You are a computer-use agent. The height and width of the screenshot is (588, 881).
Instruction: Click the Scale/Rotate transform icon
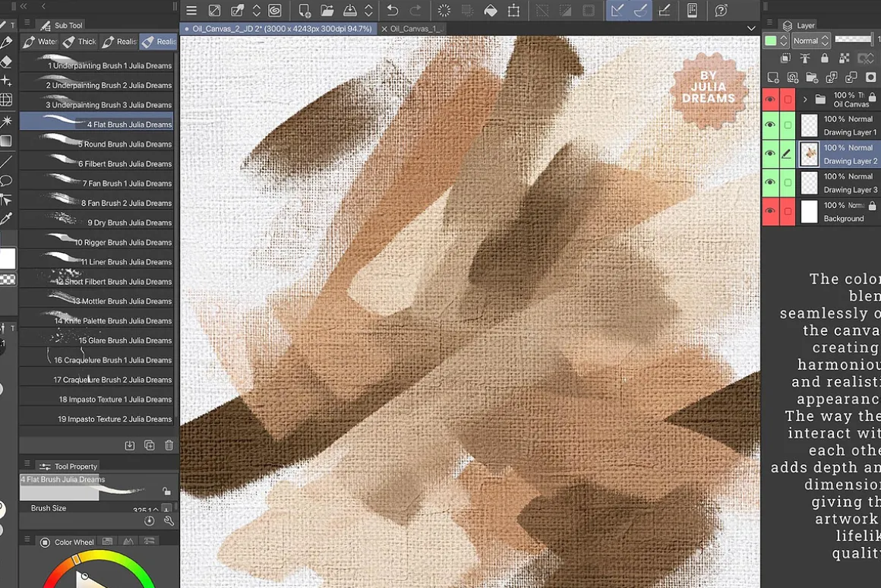[513, 11]
